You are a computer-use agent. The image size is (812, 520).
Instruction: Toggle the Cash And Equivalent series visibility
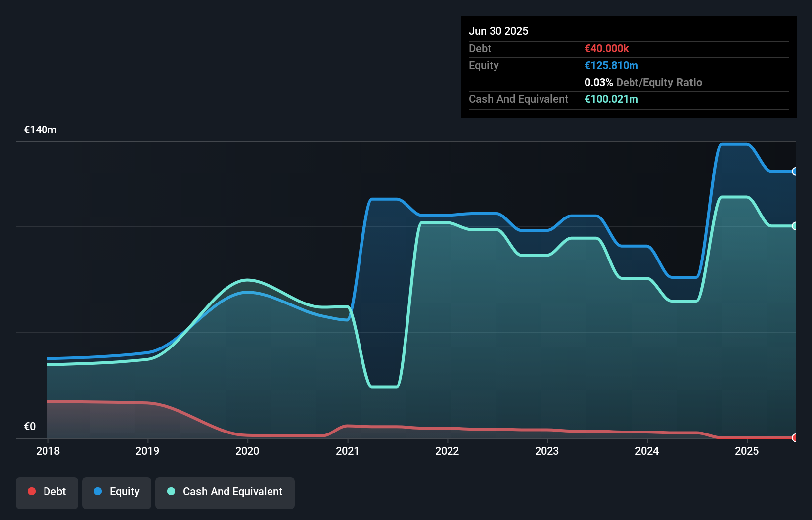point(225,492)
